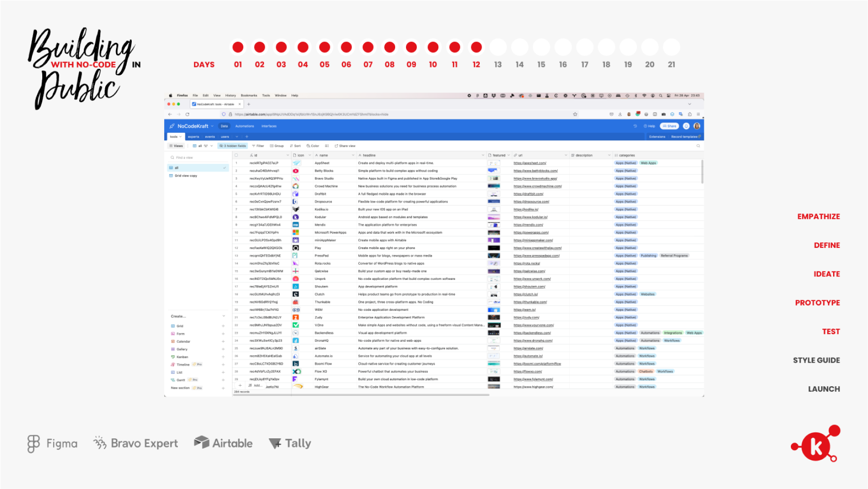Toggle select-all records checkbox in header
Viewport: 868px width, 489px height.
236,155
